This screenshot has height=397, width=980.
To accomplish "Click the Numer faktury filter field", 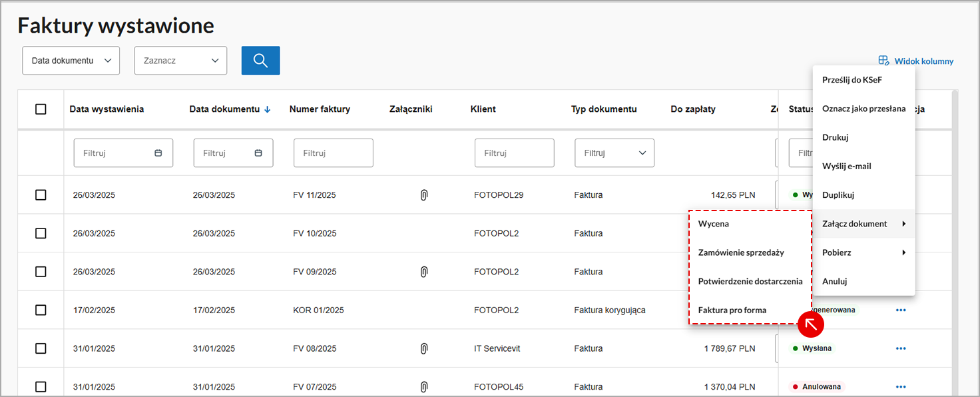I will point(333,153).
